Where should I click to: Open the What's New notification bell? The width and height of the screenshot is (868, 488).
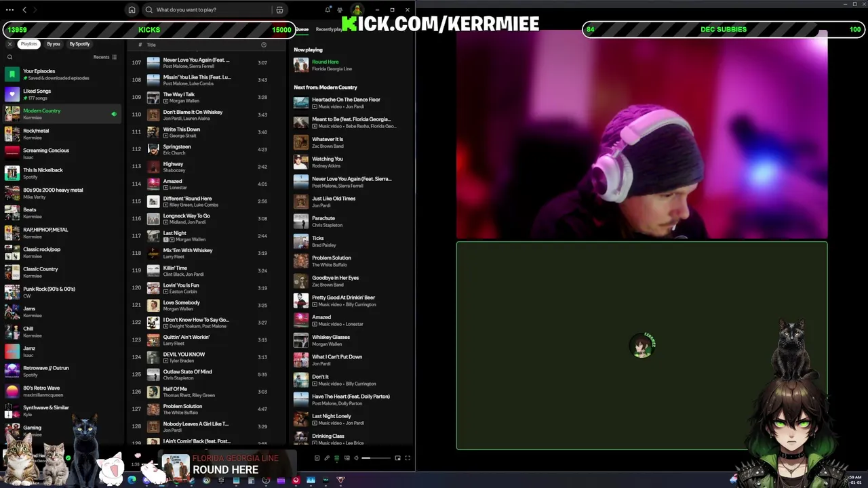coord(328,9)
